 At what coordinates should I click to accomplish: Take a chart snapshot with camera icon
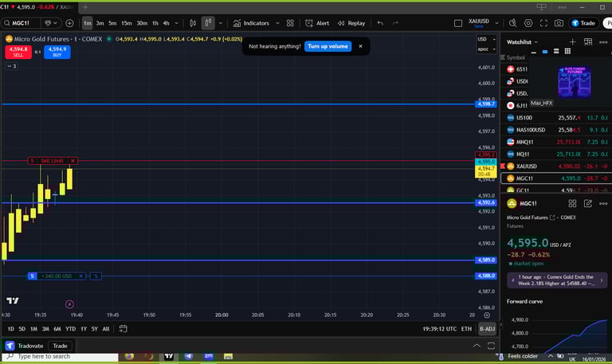pyautogui.click(x=559, y=23)
